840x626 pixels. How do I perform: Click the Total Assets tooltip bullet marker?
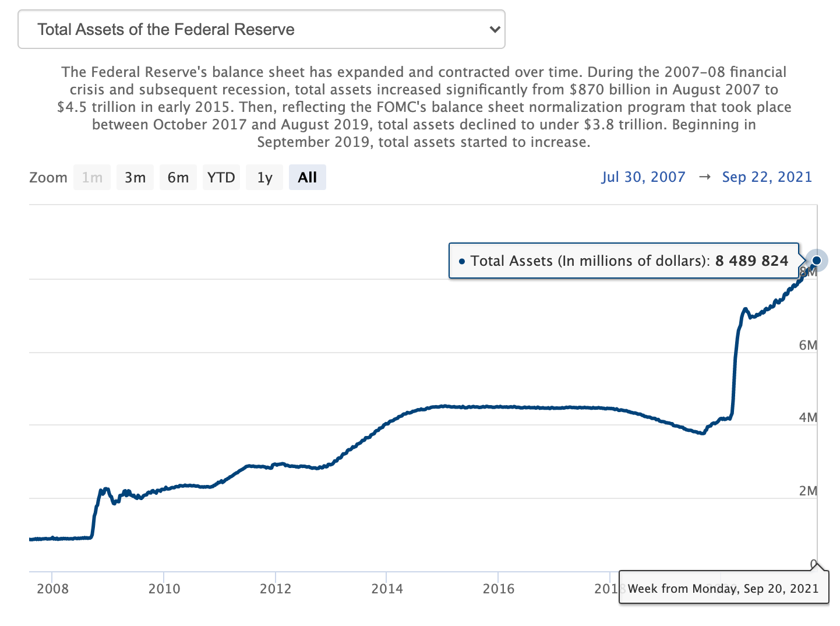(x=461, y=261)
